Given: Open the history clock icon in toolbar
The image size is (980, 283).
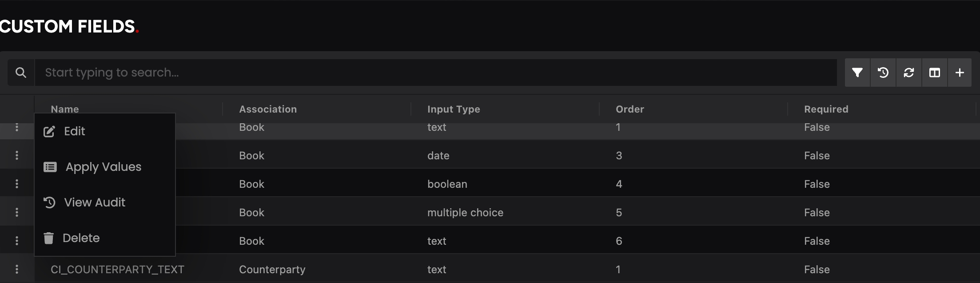Looking at the screenshot, I should tap(883, 73).
